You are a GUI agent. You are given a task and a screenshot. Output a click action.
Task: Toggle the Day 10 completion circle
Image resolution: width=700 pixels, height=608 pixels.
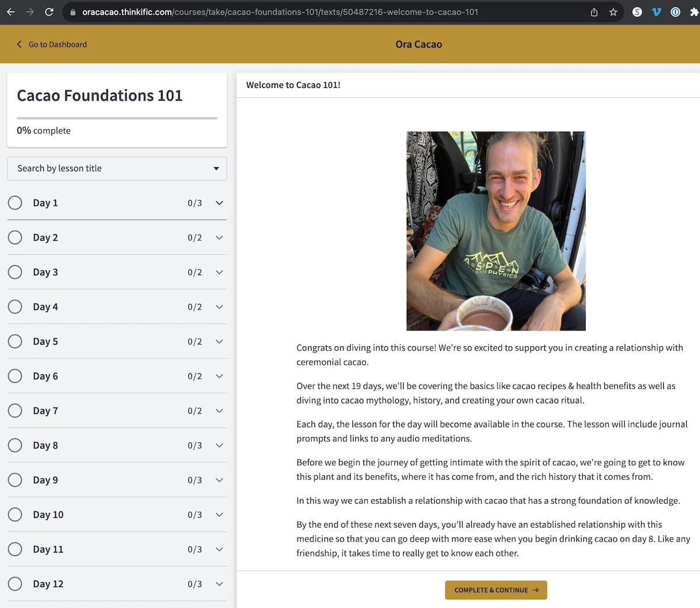click(x=15, y=515)
